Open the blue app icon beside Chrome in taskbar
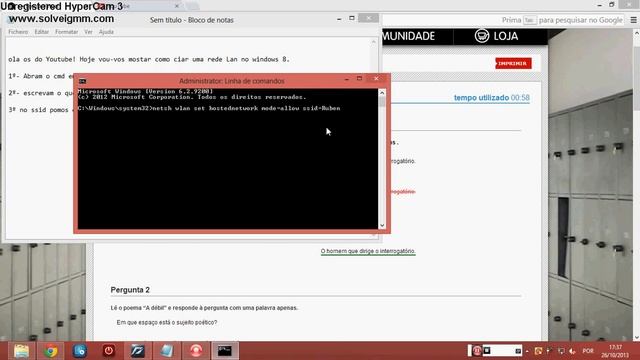 (80, 351)
